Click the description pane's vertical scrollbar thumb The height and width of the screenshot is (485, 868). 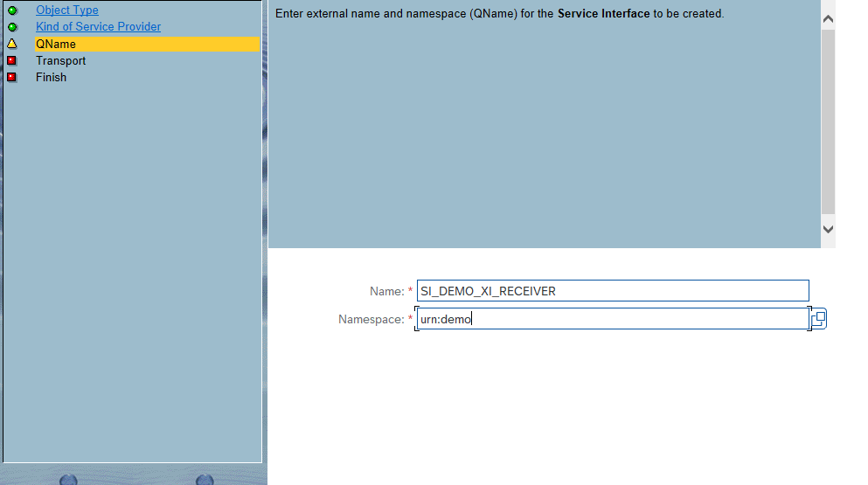point(829,122)
